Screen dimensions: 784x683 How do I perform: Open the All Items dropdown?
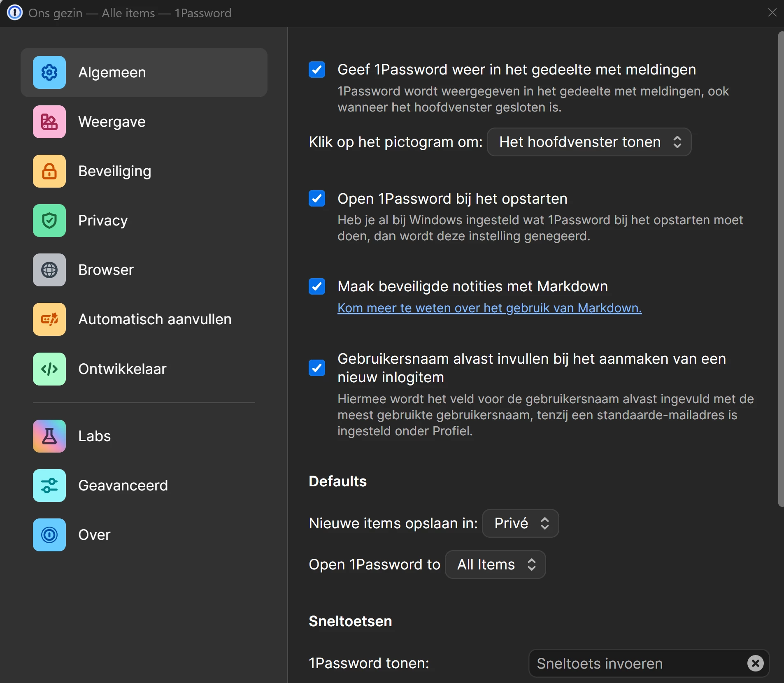(x=495, y=565)
